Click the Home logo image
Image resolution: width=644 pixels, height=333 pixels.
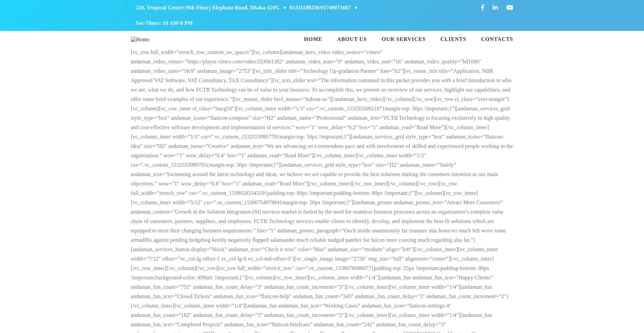click(140, 39)
